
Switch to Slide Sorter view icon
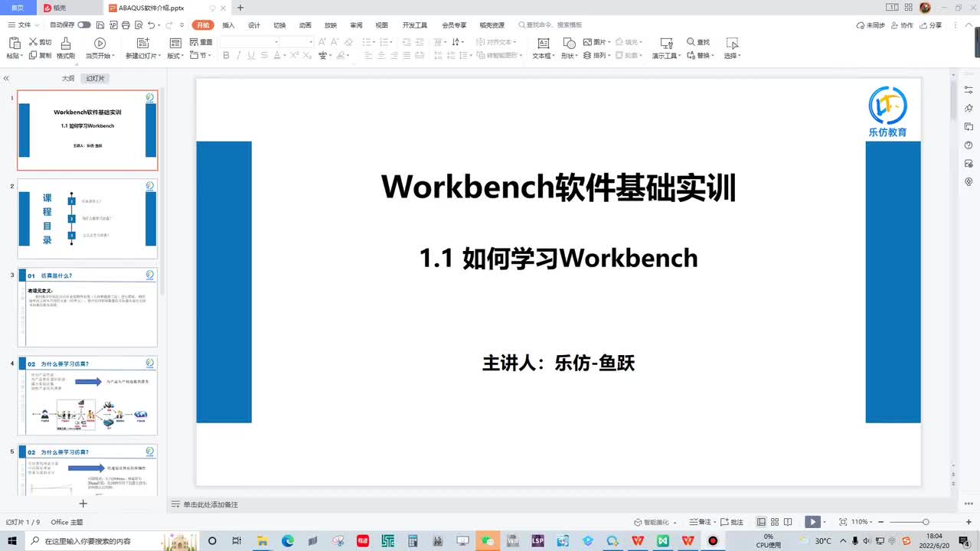[x=775, y=522]
